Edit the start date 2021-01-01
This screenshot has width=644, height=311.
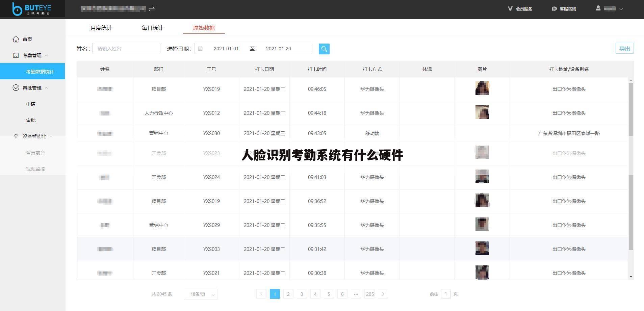[226, 49]
